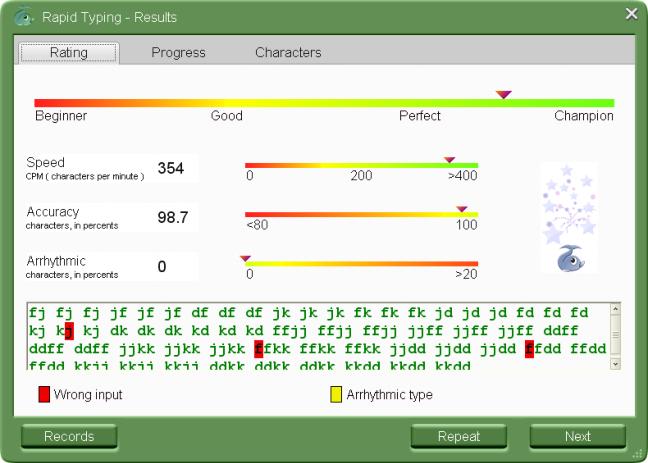Click the Speed value 354

click(x=171, y=168)
